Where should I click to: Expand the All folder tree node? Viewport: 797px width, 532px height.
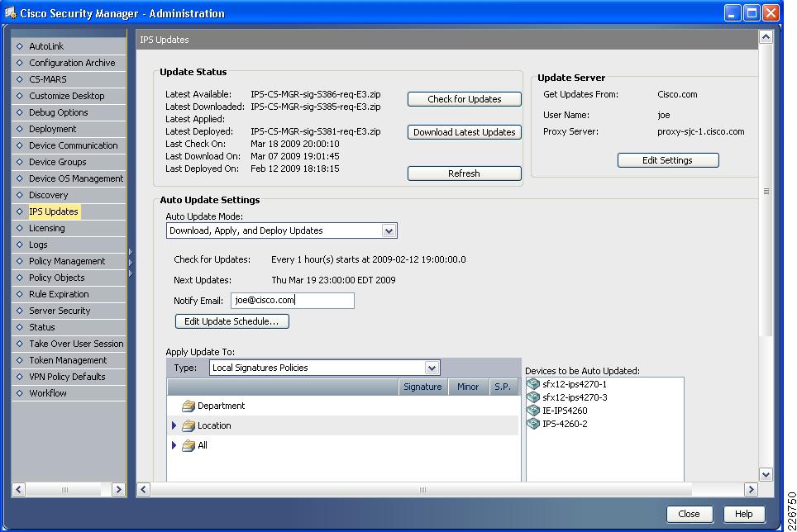tap(174, 445)
